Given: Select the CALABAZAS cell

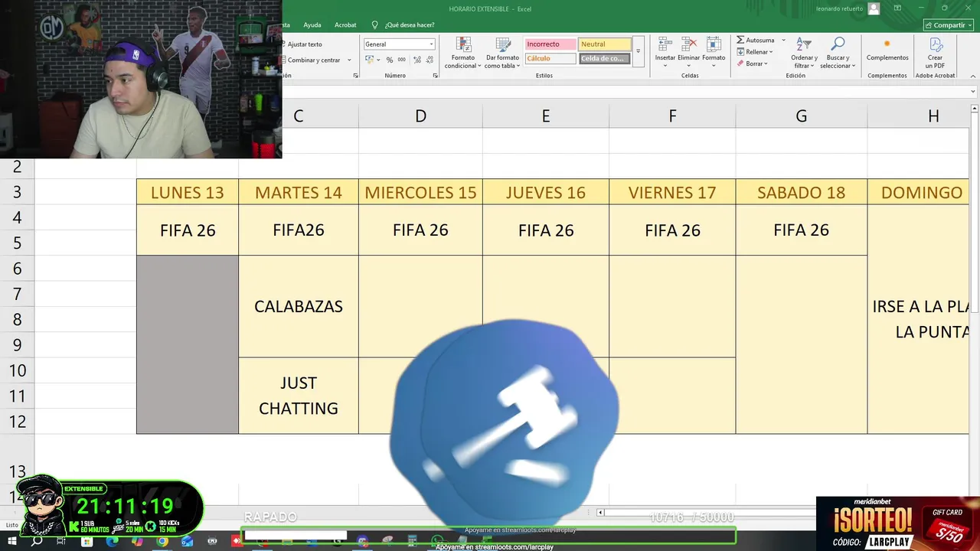Looking at the screenshot, I should pos(299,306).
